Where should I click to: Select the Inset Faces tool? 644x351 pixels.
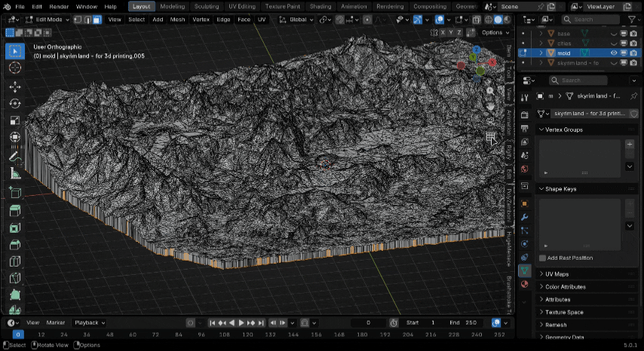pos(15,228)
